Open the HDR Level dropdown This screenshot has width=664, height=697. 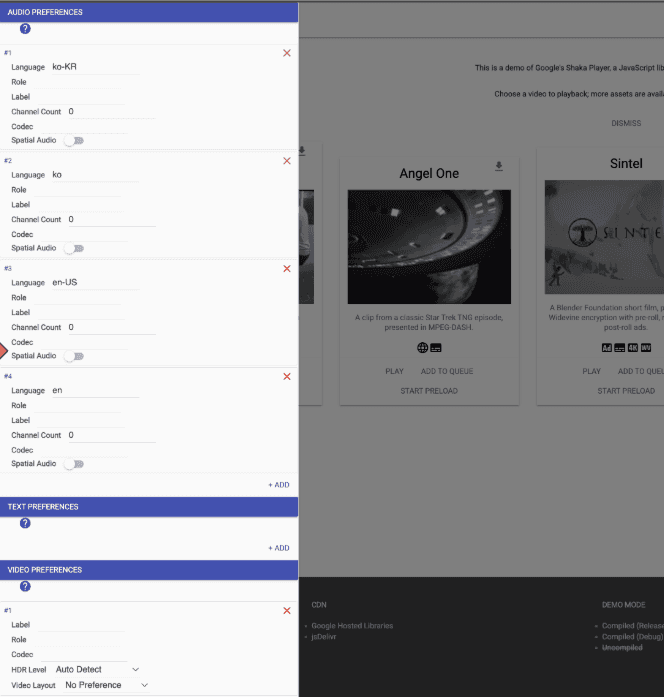click(97, 669)
